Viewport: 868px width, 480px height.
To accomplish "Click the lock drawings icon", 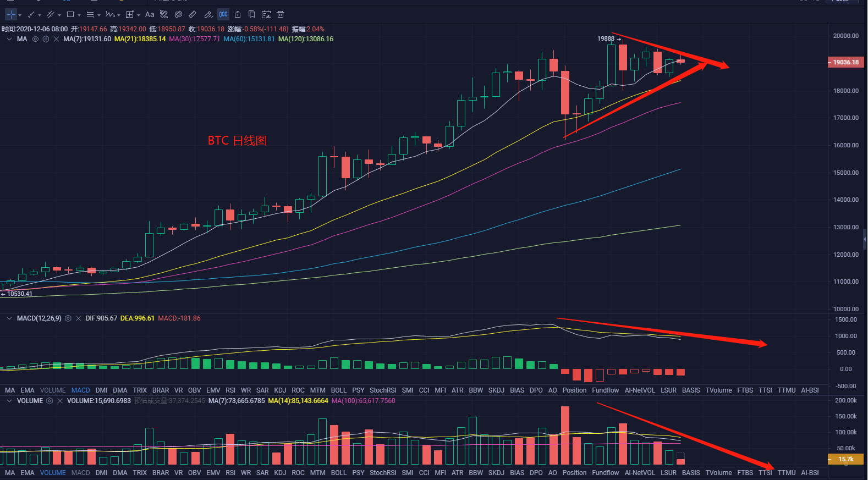I will tap(238, 14).
